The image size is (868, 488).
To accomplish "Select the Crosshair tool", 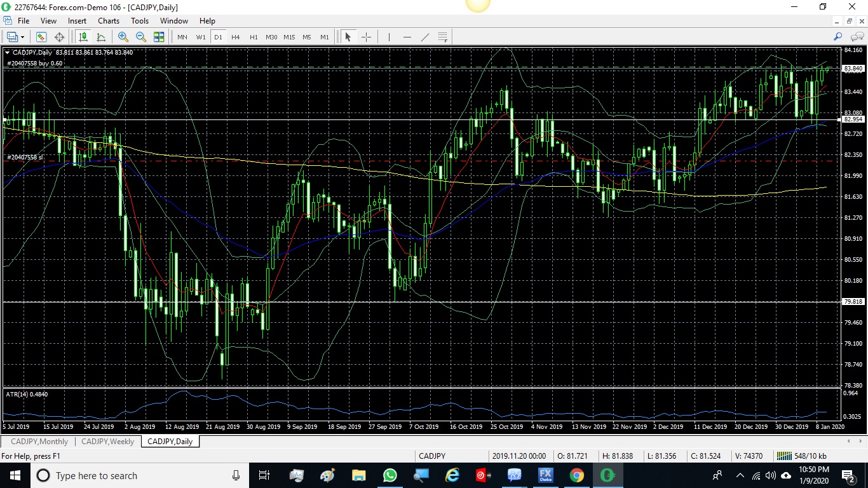I will click(x=366, y=37).
